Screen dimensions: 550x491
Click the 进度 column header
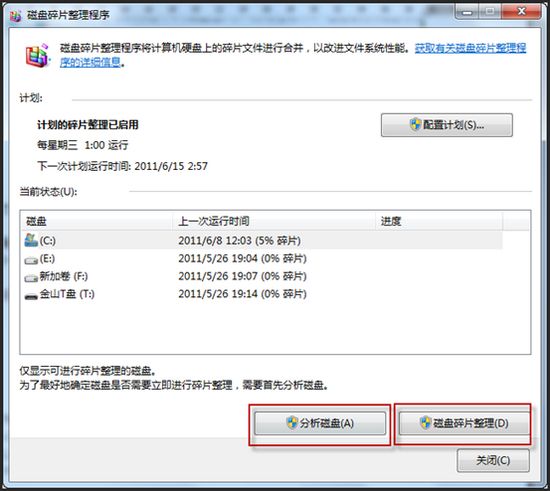tap(439, 221)
